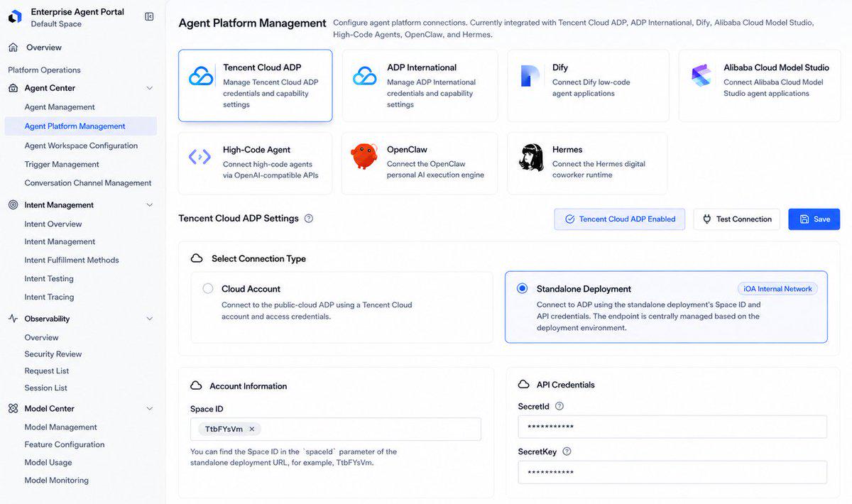Screen dimensions: 852x504
Task: Toggle the Tencent Cloud ADP Enabled button
Action: coord(620,219)
